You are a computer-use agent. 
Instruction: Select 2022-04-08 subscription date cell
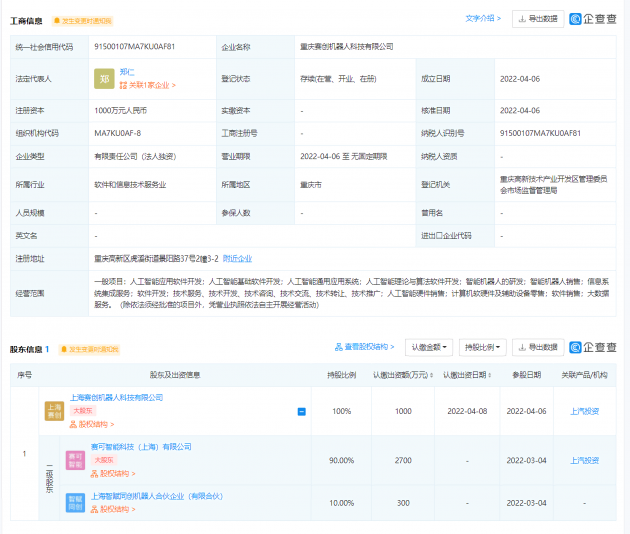467,411
